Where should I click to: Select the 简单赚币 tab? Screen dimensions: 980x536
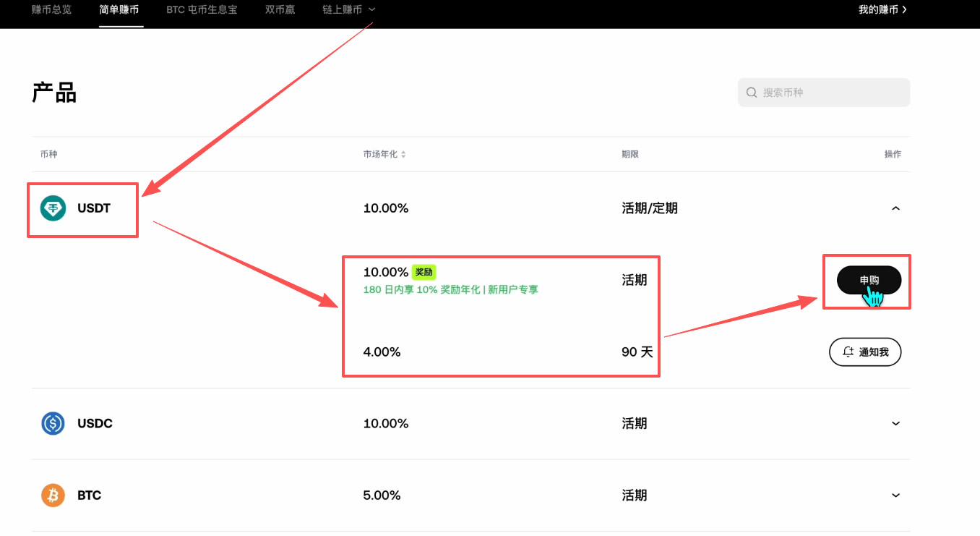tap(120, 9)
